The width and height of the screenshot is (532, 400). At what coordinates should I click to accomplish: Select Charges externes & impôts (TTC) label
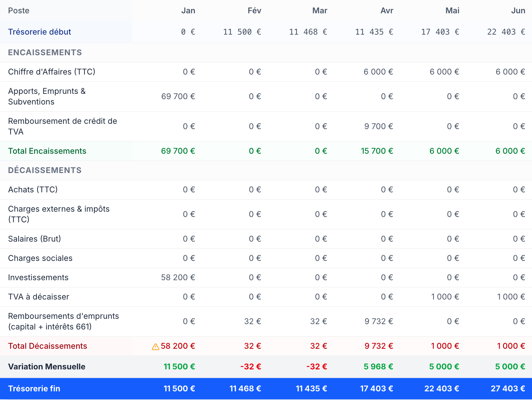[59, 214]
